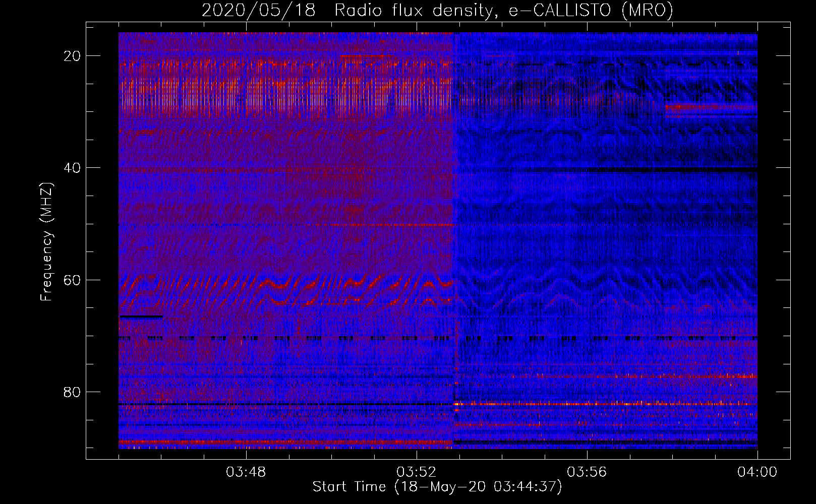The width and height of the screenshot is (816, 504).
Task: Click the plot title text at top
Action: tap(437, 10)
